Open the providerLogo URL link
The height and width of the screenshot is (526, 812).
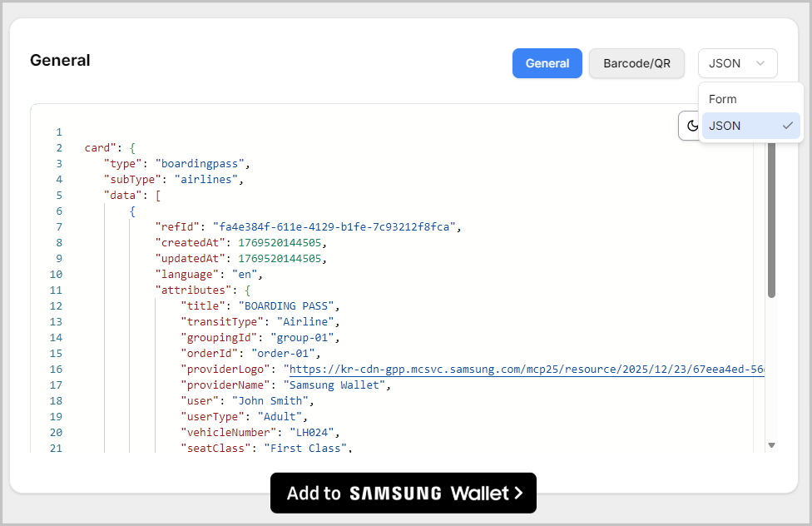[524, 369]
